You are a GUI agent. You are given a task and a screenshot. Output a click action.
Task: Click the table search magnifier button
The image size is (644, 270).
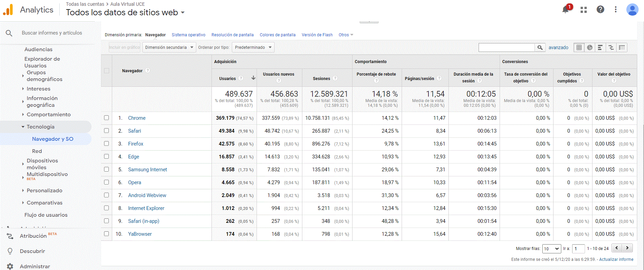(540, 47)
